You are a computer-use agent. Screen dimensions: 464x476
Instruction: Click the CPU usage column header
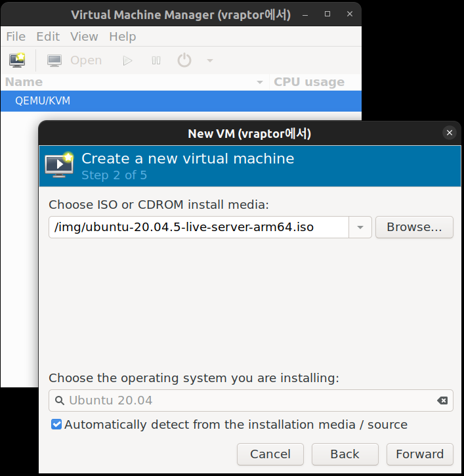(315, 82)
